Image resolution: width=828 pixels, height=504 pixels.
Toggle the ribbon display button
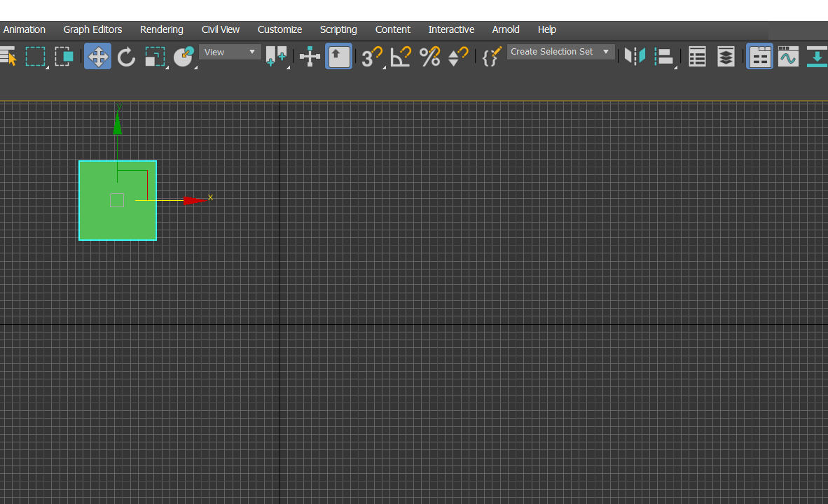point(760,57)
